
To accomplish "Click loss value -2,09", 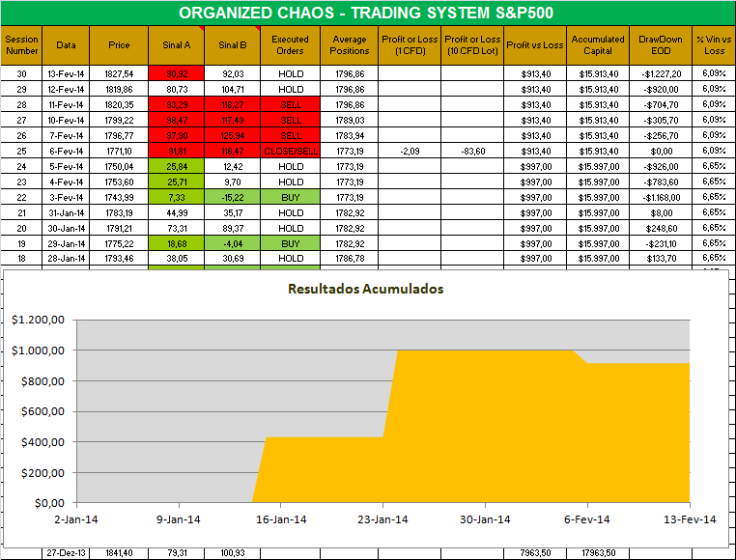I will tap(410, 152).
